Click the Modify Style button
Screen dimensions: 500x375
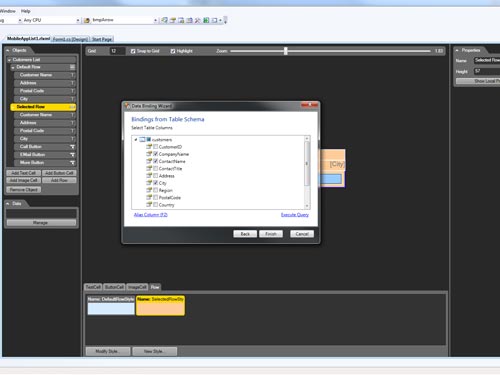pyautogui.click(x=108, y=351)
